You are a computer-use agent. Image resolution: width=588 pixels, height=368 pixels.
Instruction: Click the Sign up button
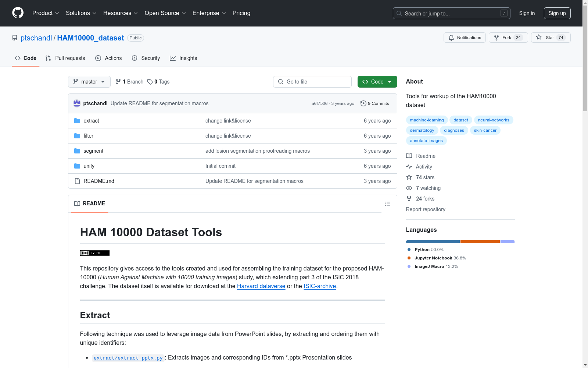tap(557, 13)
